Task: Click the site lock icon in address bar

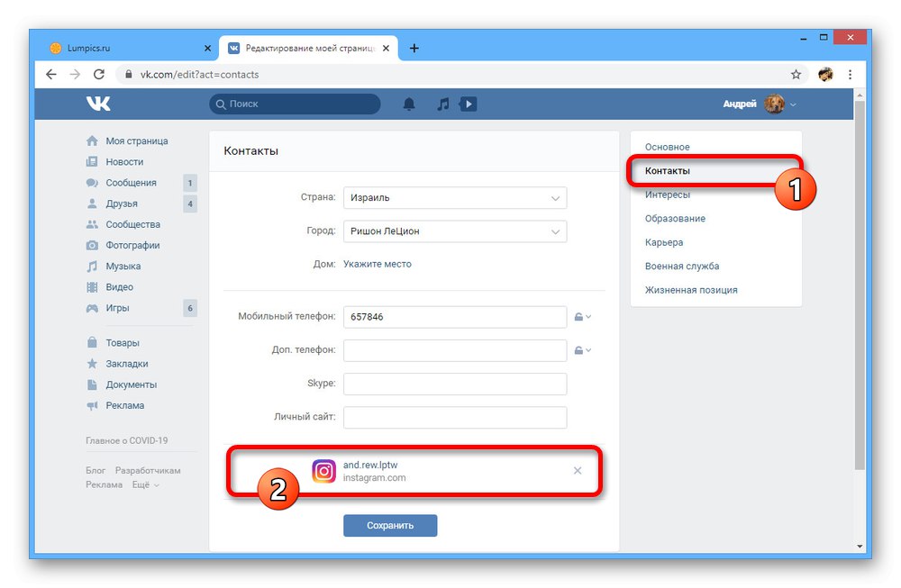Action: pyautogui.click(x=128, y=74)
